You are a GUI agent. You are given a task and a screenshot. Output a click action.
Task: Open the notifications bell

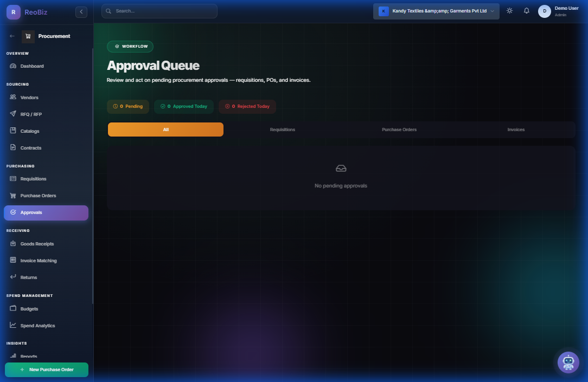click(526, 10)
